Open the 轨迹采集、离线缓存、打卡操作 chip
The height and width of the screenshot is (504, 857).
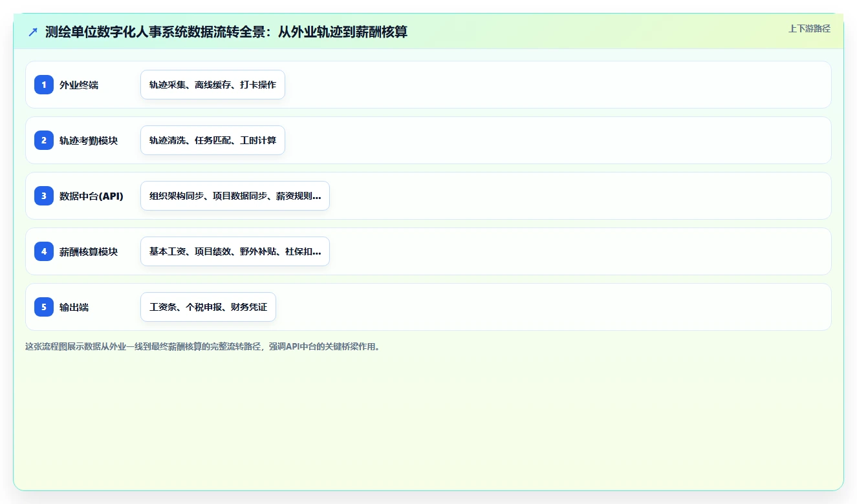point(213,85)
